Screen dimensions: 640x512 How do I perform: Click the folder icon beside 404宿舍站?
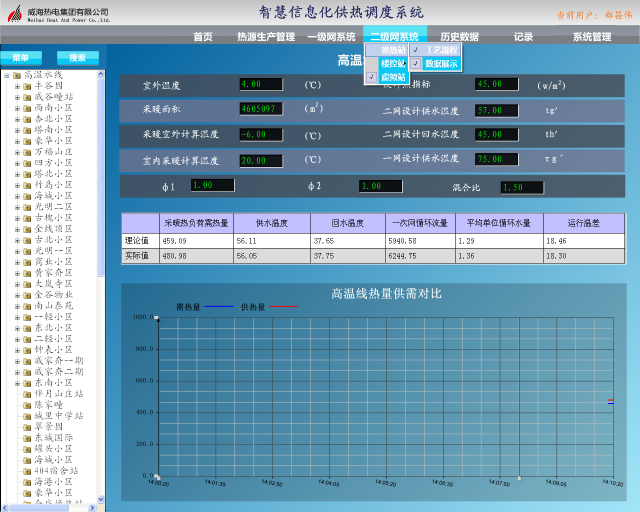click(x=27, y=472)
